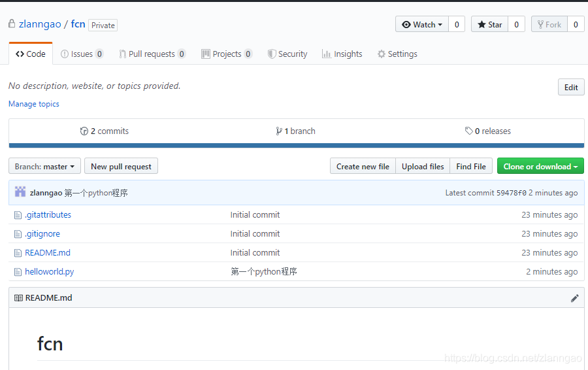Click commit message beside zlanngao in header

click(x=96, y=193)
